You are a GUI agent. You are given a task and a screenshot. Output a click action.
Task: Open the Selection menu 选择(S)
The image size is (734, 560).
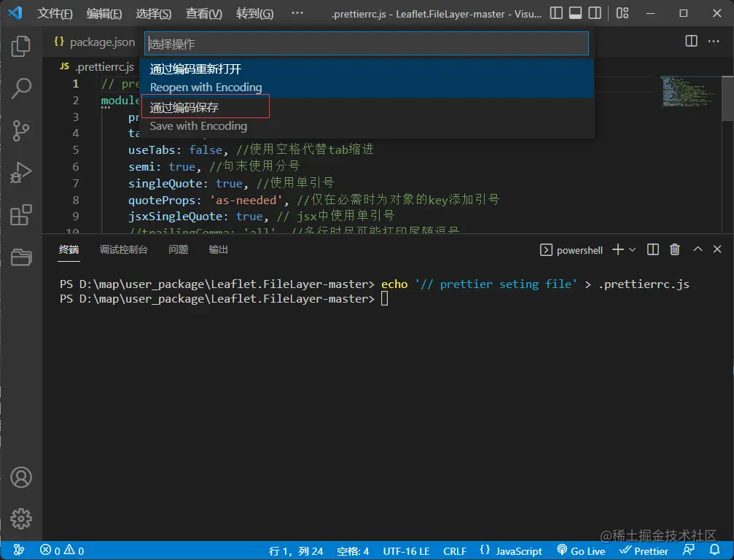coord(154,14)
